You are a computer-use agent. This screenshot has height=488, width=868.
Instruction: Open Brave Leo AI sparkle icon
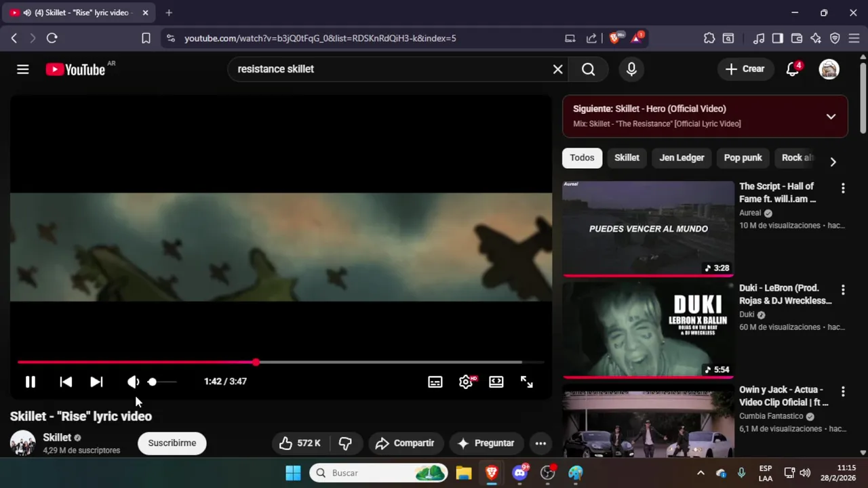816,39
